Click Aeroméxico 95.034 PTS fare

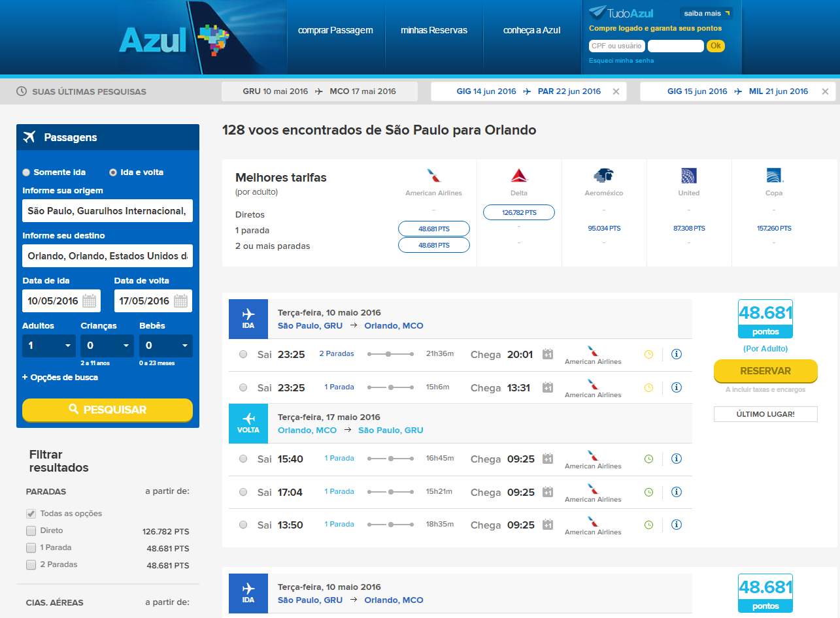pyautogui.click(x=603, y=229)
